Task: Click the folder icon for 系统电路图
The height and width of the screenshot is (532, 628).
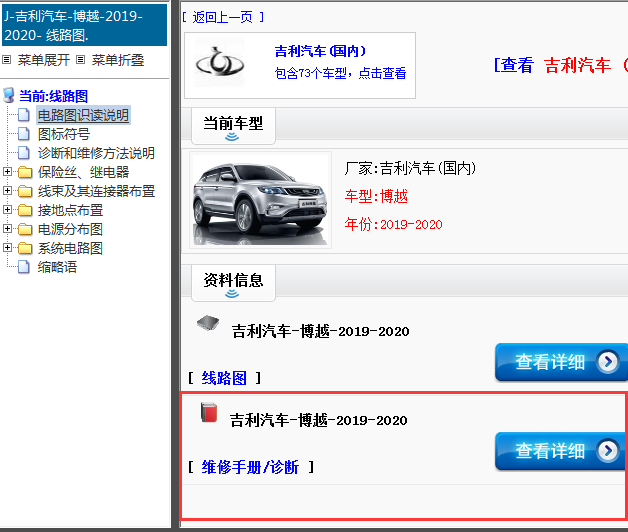Action: 25,248
